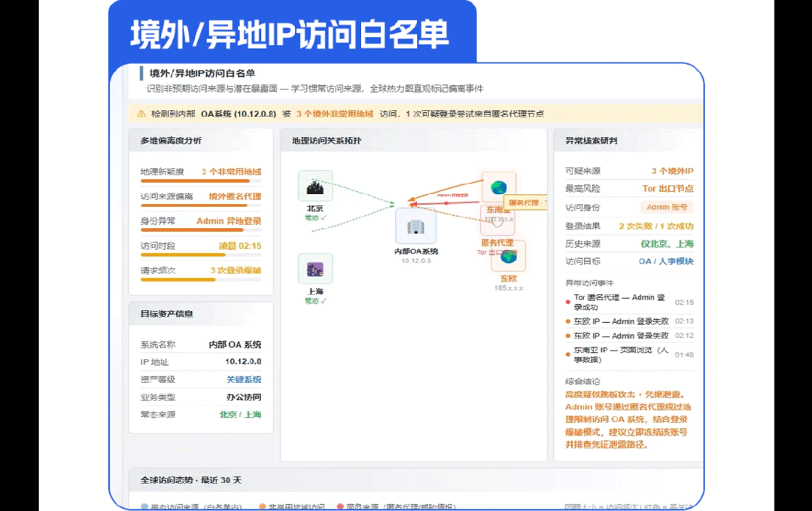Click the 多维偏离度分析 panel header

pyautogui.click(x=201, y=140)
